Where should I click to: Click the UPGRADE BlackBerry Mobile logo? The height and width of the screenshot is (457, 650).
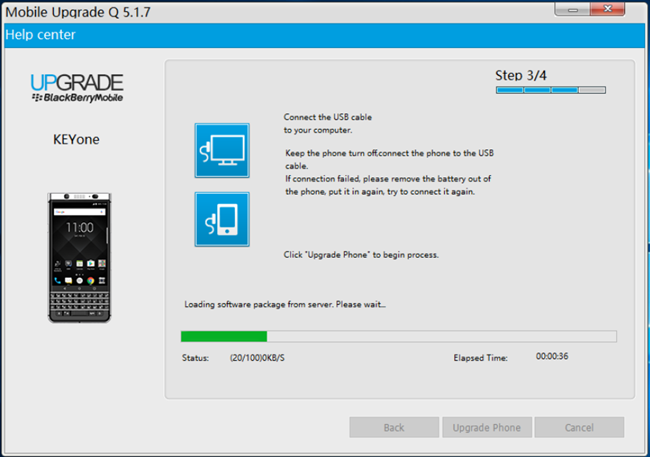[x=77, y=88]
